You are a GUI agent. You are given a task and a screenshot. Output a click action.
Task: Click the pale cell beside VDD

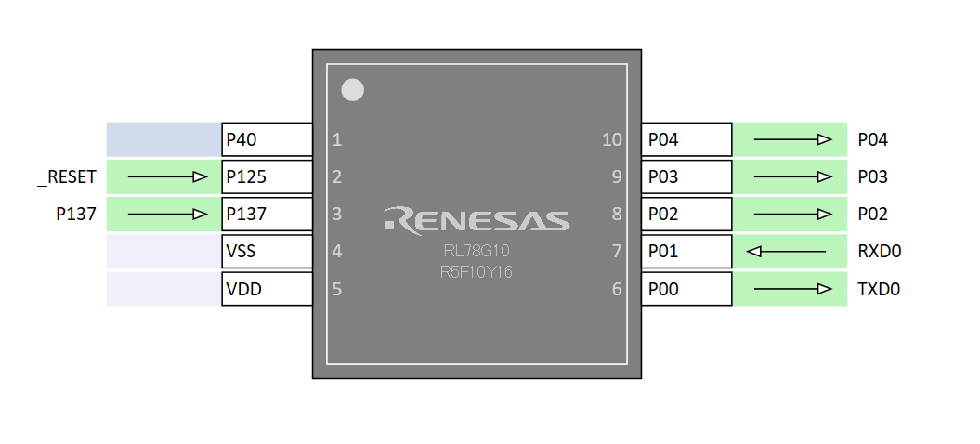tap(164, 289)
